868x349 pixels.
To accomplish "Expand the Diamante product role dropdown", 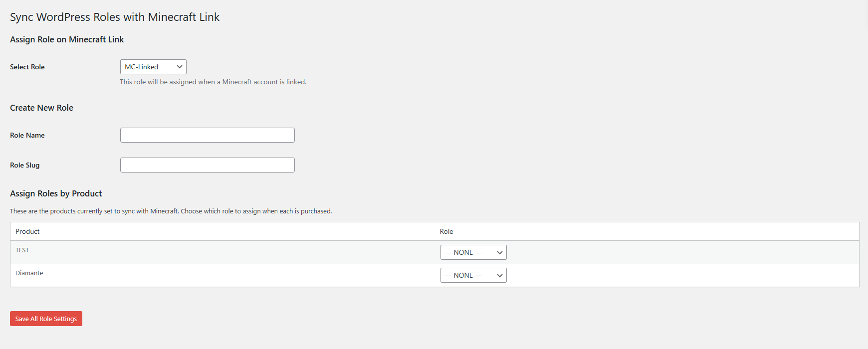I will click(473, 275).
